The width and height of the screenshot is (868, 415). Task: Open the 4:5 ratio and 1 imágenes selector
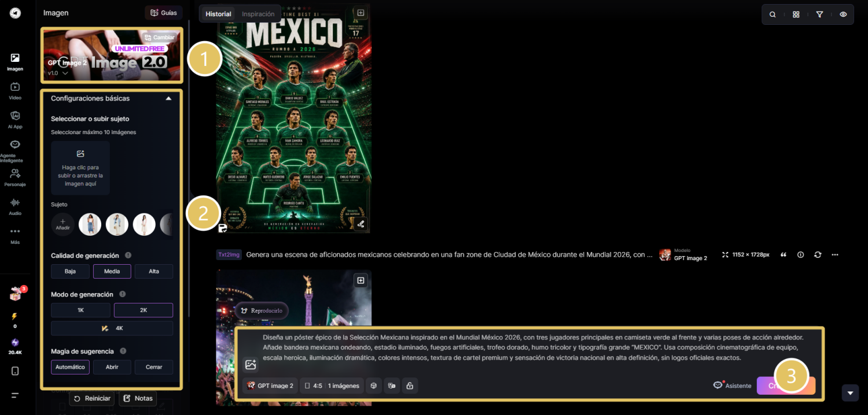(332, 386)
